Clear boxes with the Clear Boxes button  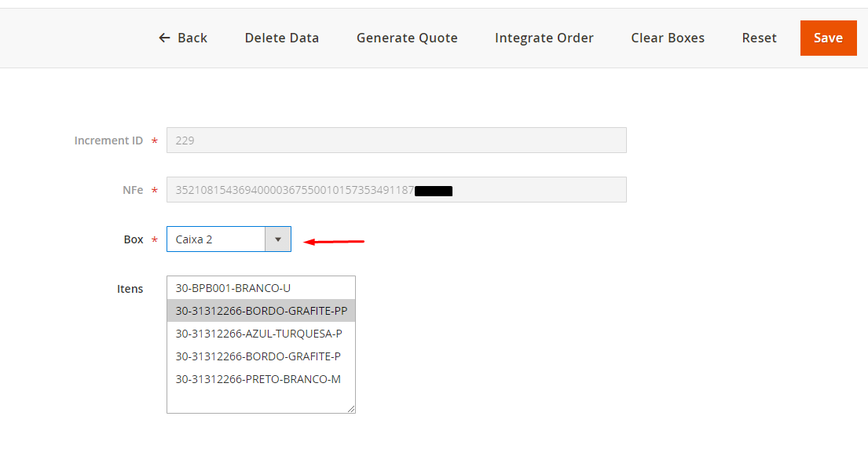pos(668,38)
